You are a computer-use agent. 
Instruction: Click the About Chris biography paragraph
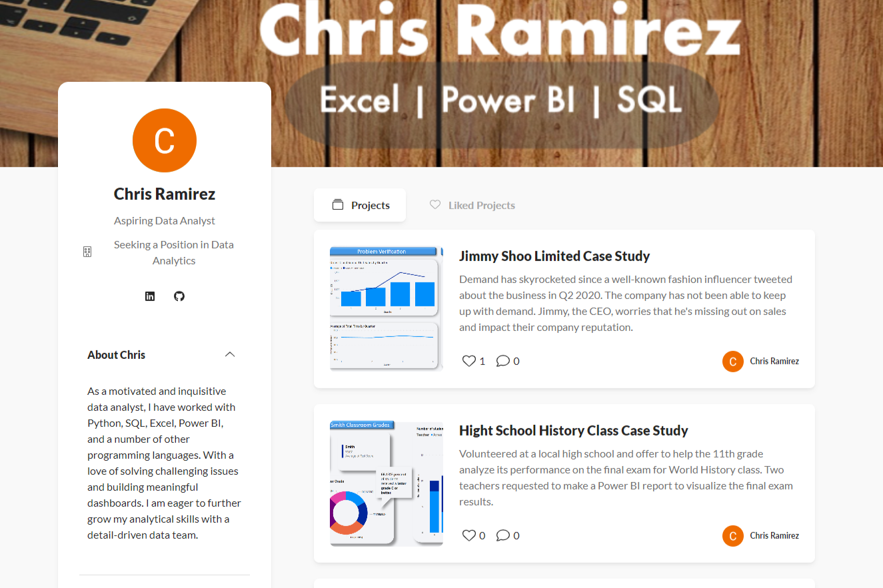click(164, 463)
